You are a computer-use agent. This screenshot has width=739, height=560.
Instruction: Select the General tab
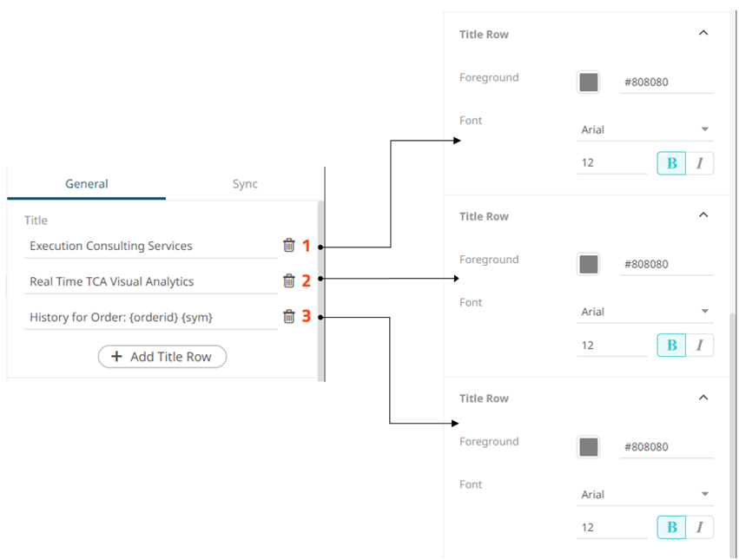86,184
